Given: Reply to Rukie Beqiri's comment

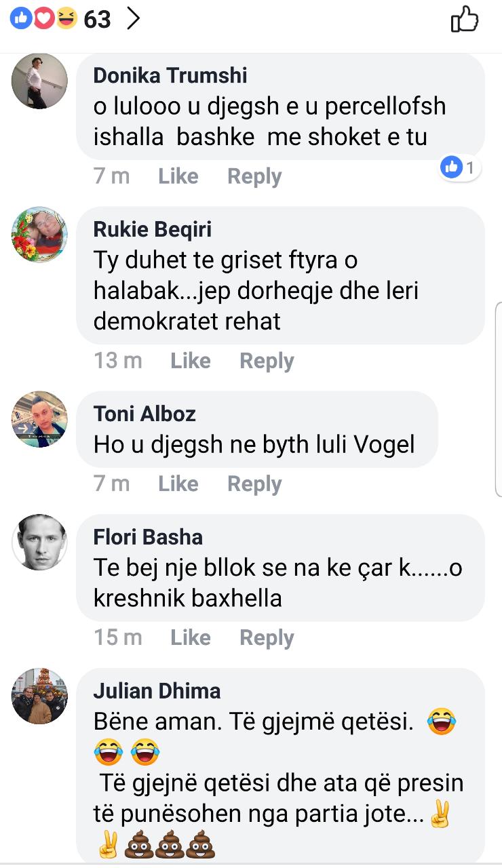Looking at the screenshot, I should tap(267, 361).
